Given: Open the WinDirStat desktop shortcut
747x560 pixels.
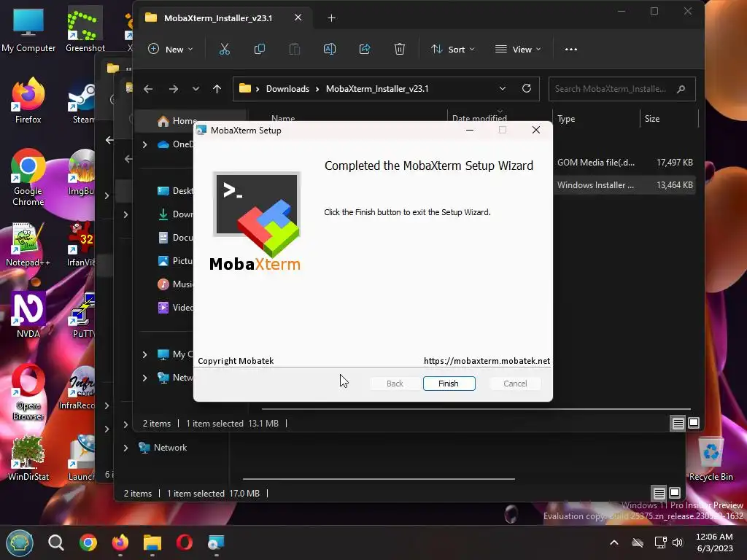Looking at the screenshot, I should tap(28, 458).
